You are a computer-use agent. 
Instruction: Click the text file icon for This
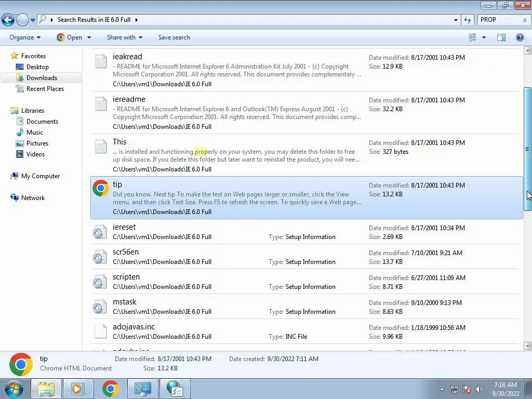[101, 147]
